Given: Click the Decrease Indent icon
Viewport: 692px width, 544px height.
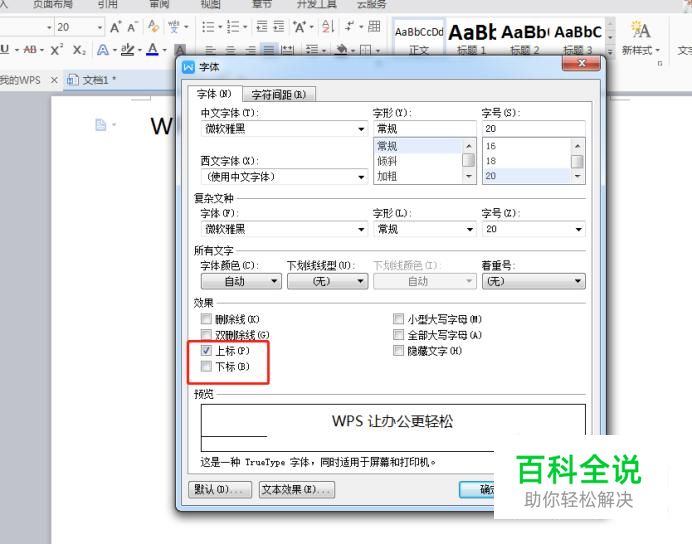Looking at the screenshot, I should pos(262,26).
